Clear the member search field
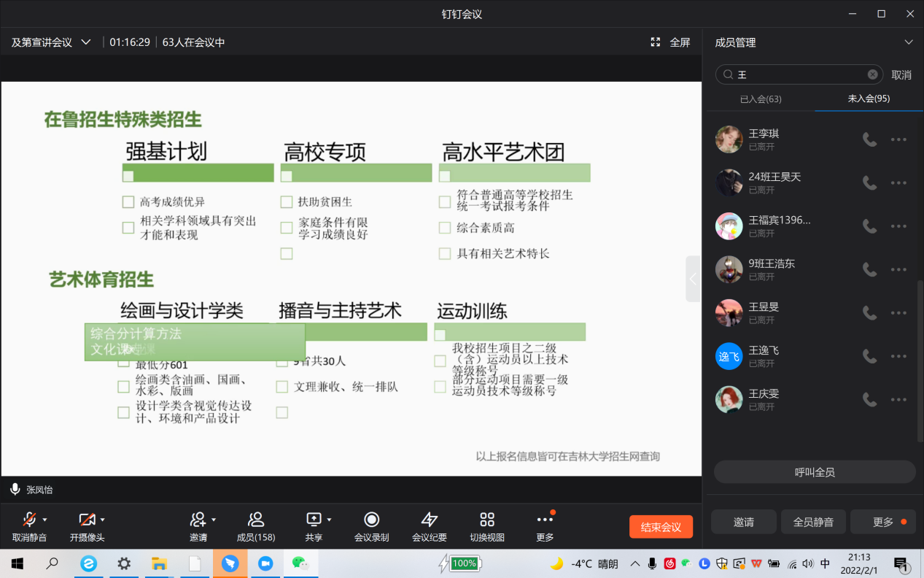Image resolution: width=924 pixels, height=578 pixels. [x=872, y=74]
